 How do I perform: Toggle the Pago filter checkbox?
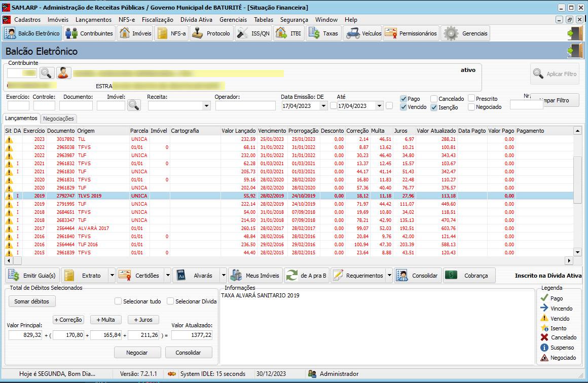tap(403, 99)
